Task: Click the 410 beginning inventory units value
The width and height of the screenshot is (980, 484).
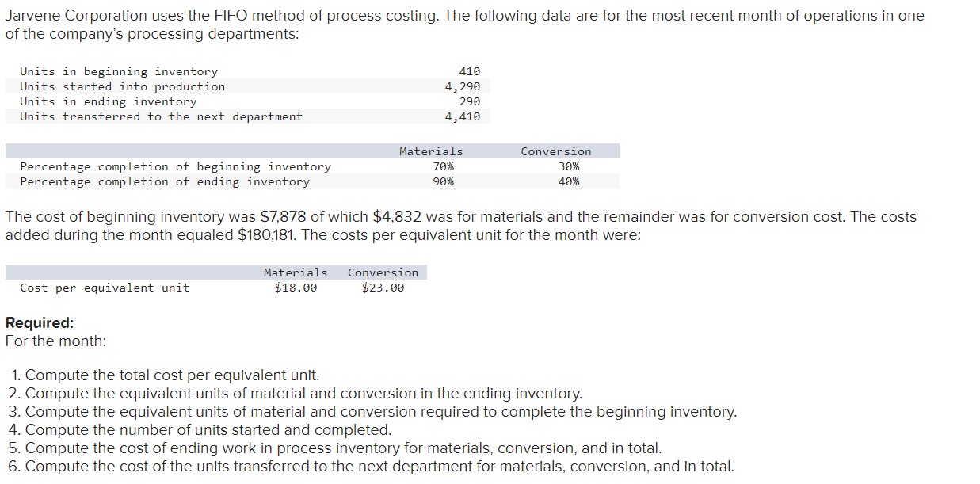Action: pyautogui.click(x=470, y=71)
